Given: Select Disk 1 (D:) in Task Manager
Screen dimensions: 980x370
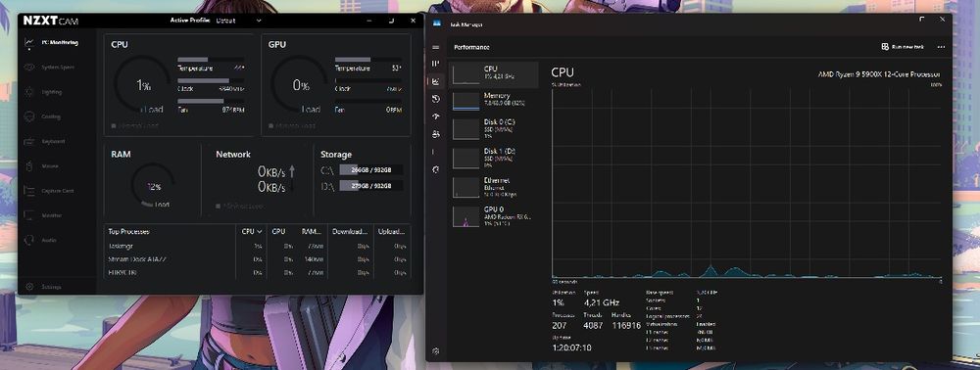Looking at the screenshot, I should (494, 158).
